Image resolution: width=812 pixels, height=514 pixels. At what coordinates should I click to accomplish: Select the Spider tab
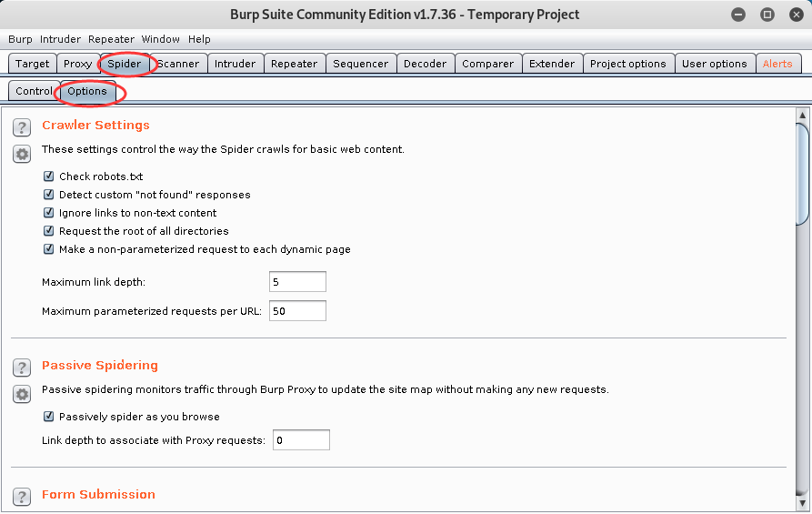pyautogui.click(x=125, y=64)
